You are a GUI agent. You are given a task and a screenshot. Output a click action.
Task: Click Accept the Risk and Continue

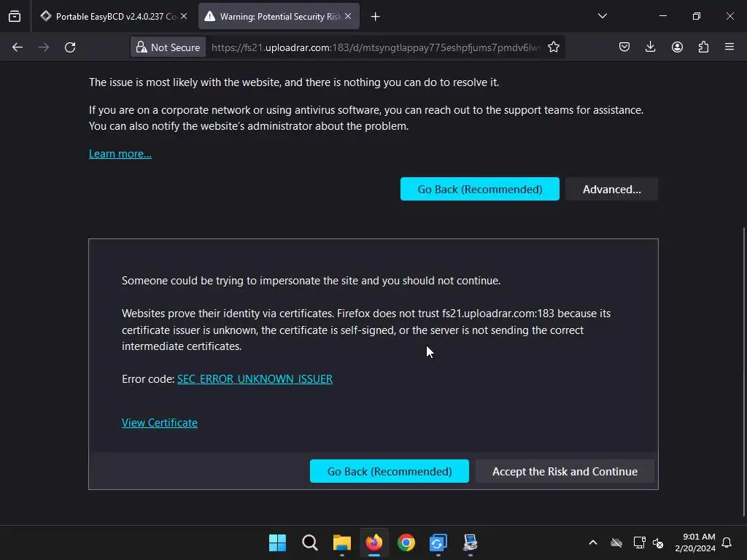tap(565, 472)
